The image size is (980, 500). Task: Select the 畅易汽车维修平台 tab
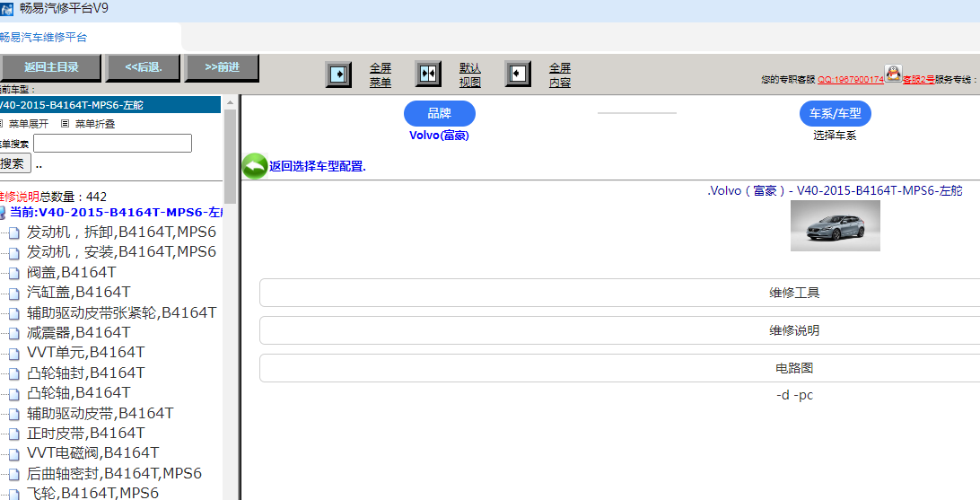pos(42,38)
